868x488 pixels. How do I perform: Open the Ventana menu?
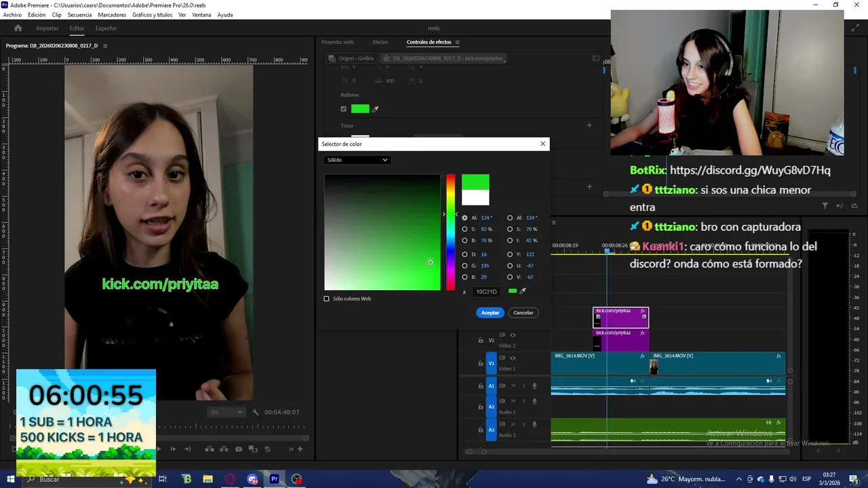pos(201,15)
